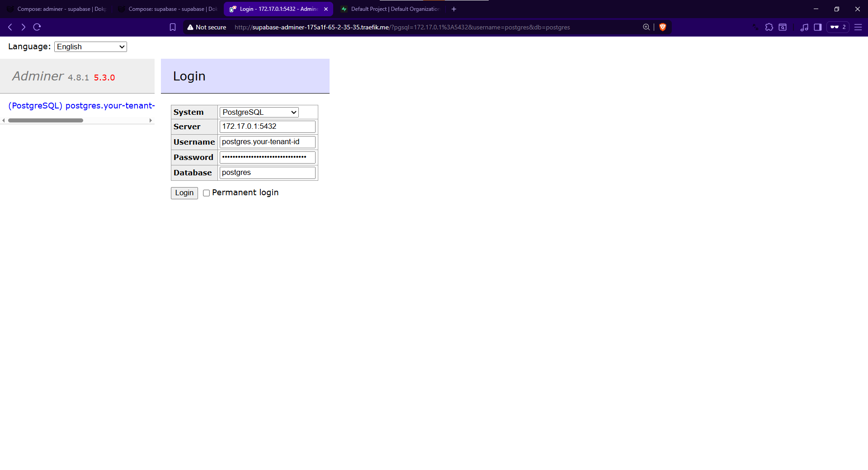This screenshot has height=470, width=868.
Task: Click the Database input field
Action: (x=268, y=173)
